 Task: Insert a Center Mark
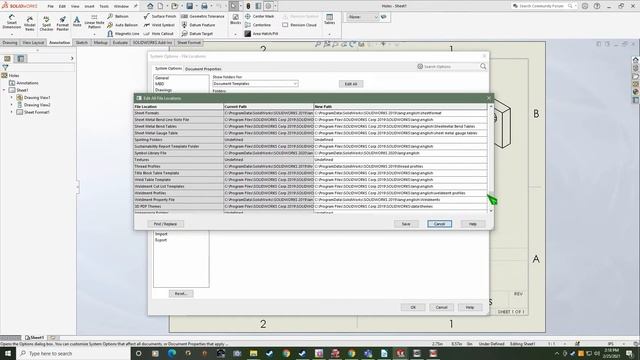(260, 16)
